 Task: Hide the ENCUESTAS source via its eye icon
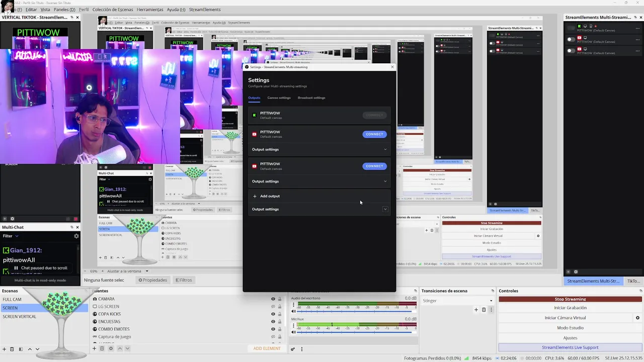(273, 322)
